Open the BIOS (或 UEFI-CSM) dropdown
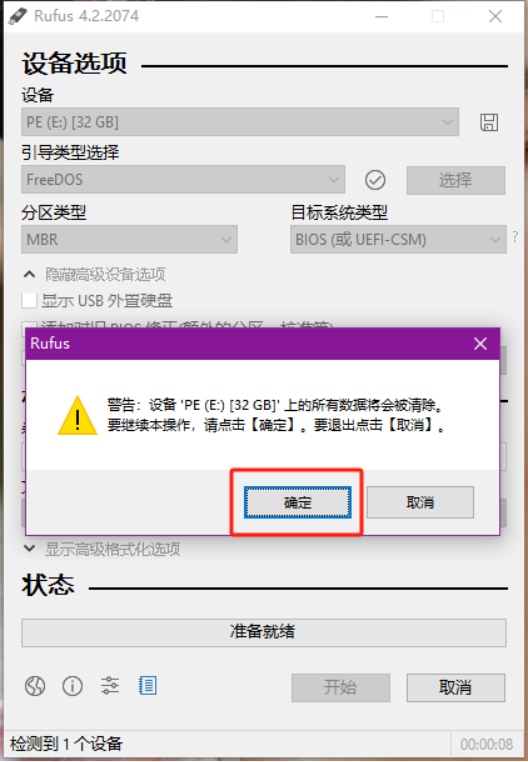528x762 pixels. 398,239
